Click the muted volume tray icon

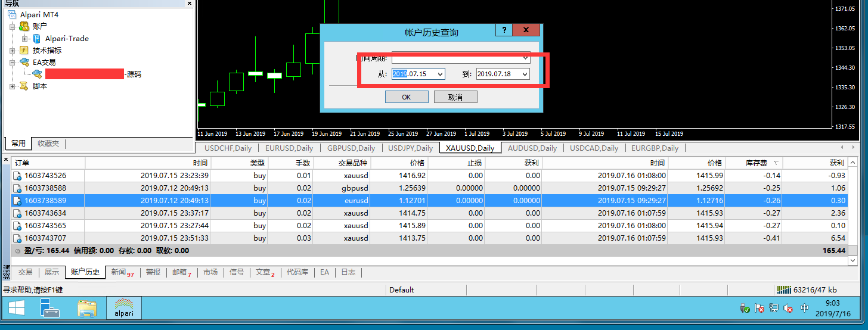788,309
